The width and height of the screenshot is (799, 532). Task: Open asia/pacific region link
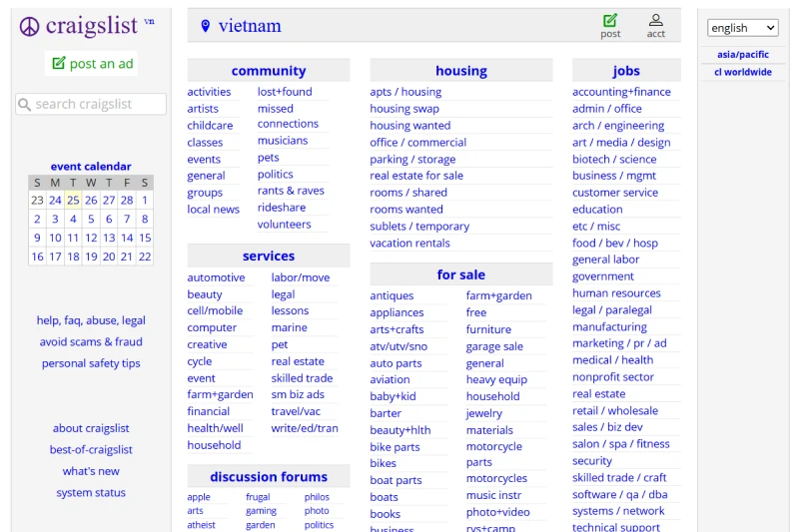coord(743,55)
